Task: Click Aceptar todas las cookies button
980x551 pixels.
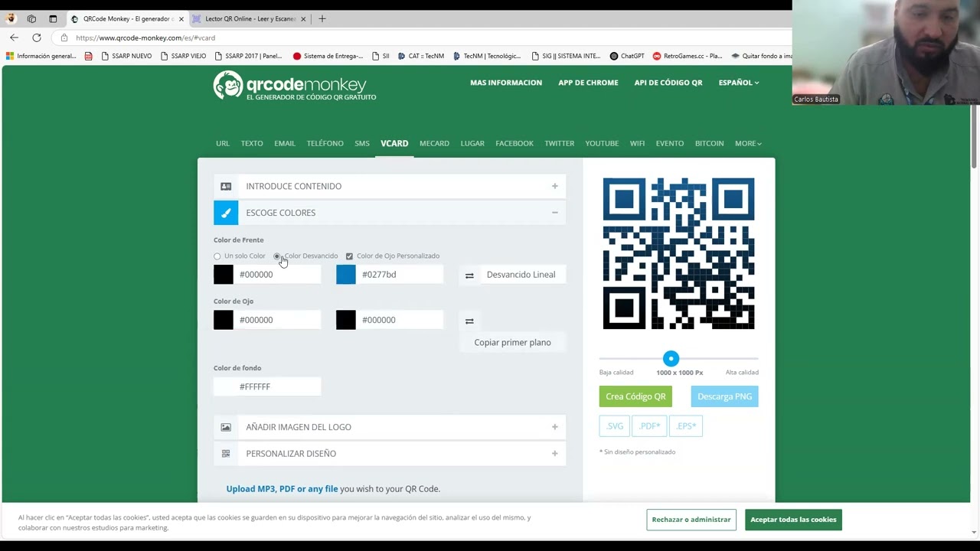Action: click(793, 520)
